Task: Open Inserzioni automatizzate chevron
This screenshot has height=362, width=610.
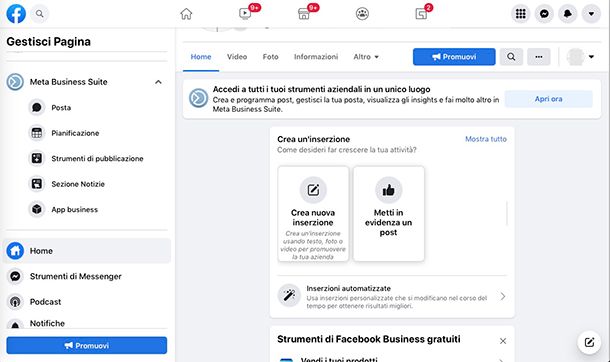Action: [x=503, y=296]
